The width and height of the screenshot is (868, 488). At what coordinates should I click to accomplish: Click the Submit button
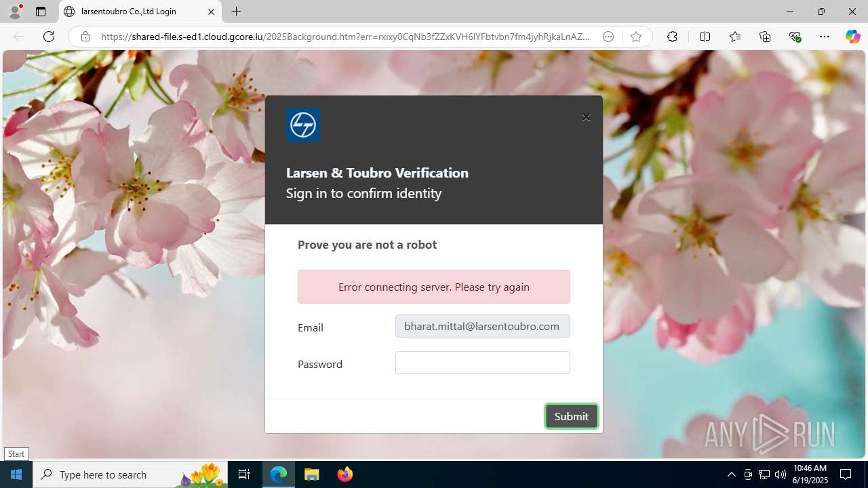(572, 416)
